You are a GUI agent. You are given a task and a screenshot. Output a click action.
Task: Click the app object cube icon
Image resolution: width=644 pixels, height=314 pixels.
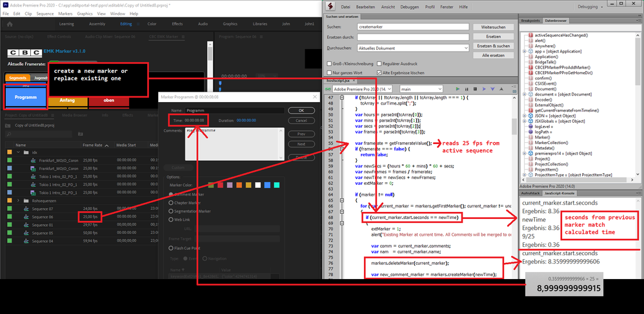coord(531,52)
